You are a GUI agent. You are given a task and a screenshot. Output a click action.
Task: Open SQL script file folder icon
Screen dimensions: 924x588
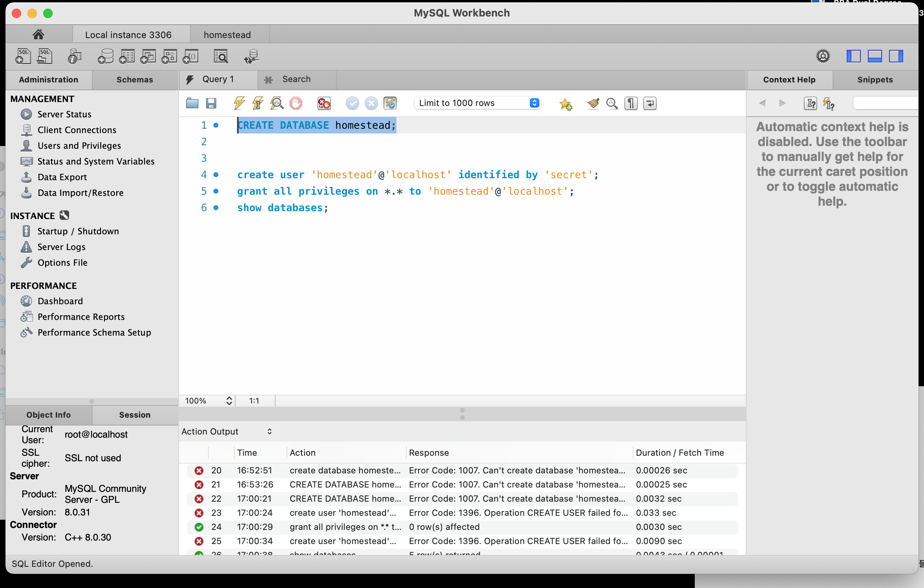click(192, 103)
